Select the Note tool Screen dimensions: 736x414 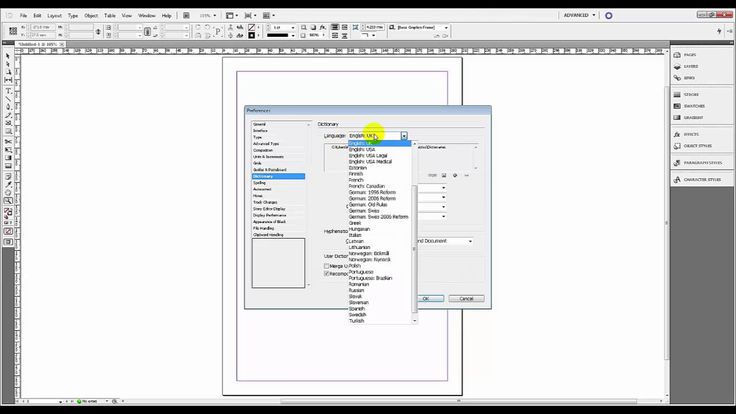(8, 176)
